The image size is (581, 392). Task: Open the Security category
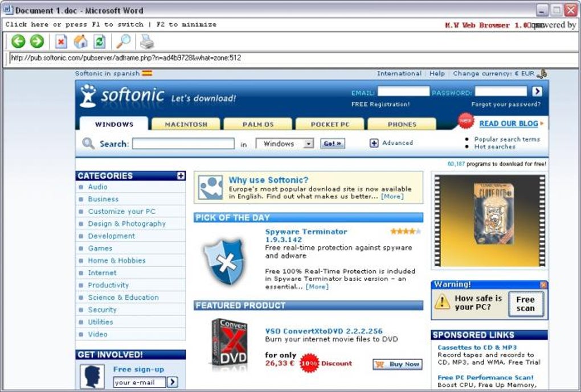click(x=102, y=310)
